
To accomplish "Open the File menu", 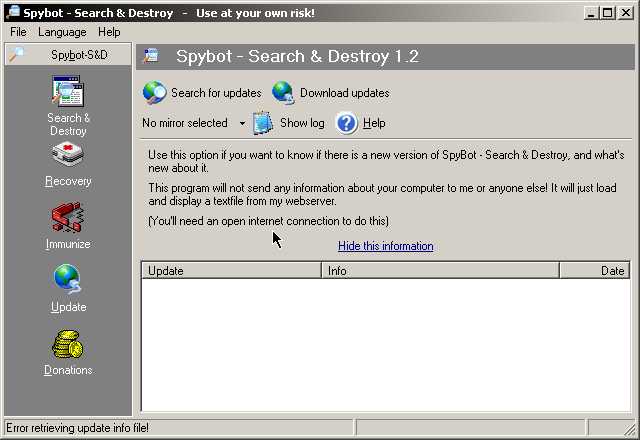I will click(x=18, y=32).
